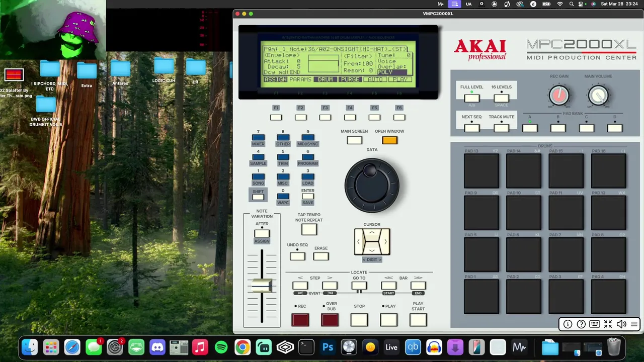644x362 pixels.
Task: Click the TAP TEMPO NOTE REPEAT button
Action: pos(309,229)
